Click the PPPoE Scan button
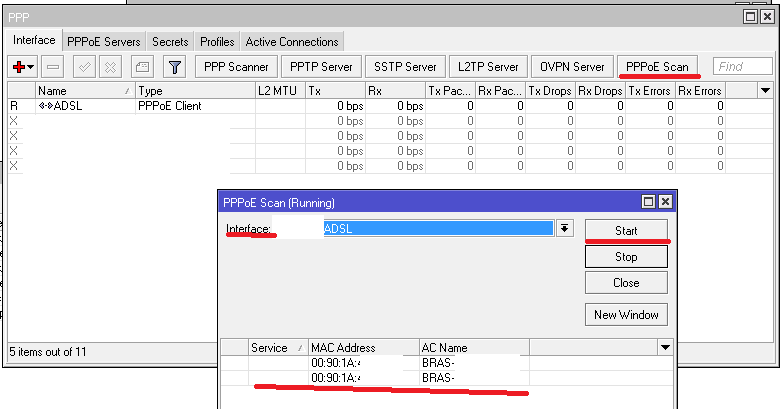The image size is (784, 409). click(x=658, y=67)
